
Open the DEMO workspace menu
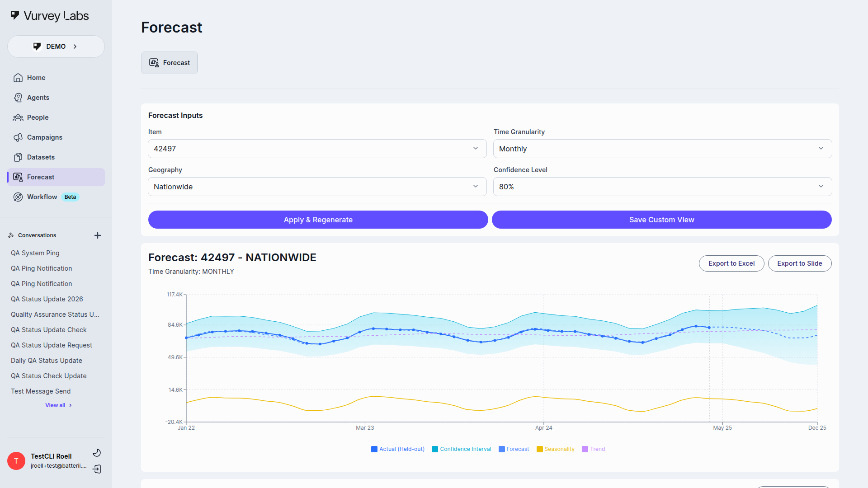click(x=56, y=46)
